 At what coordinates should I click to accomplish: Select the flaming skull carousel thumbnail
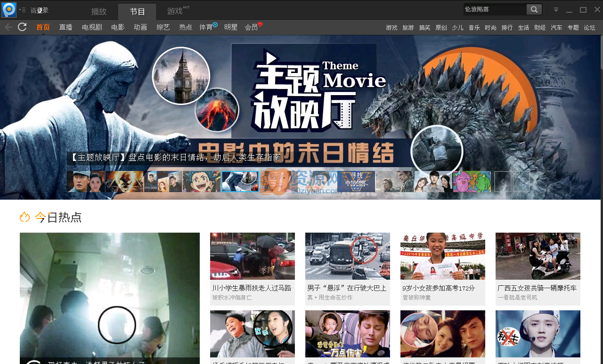coord(124,181)
